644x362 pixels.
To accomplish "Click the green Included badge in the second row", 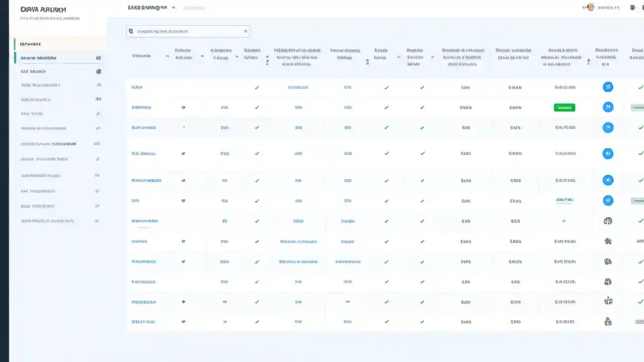I will point(564,107).
